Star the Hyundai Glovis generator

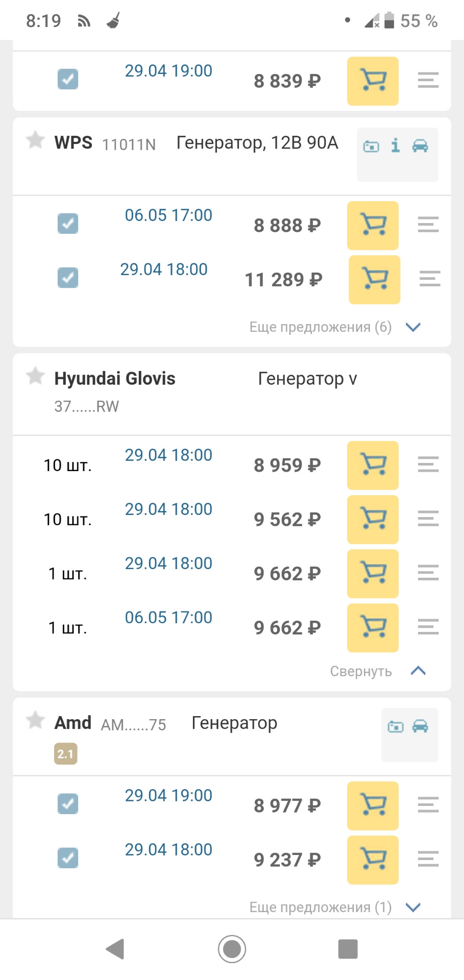[x=35, y=376]
